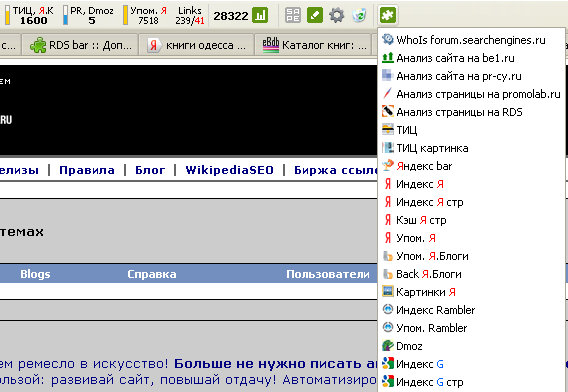Choose ТИЦ картинка menu entry
The height and width of the screenshot is (392, 568).
coord(471,148)
